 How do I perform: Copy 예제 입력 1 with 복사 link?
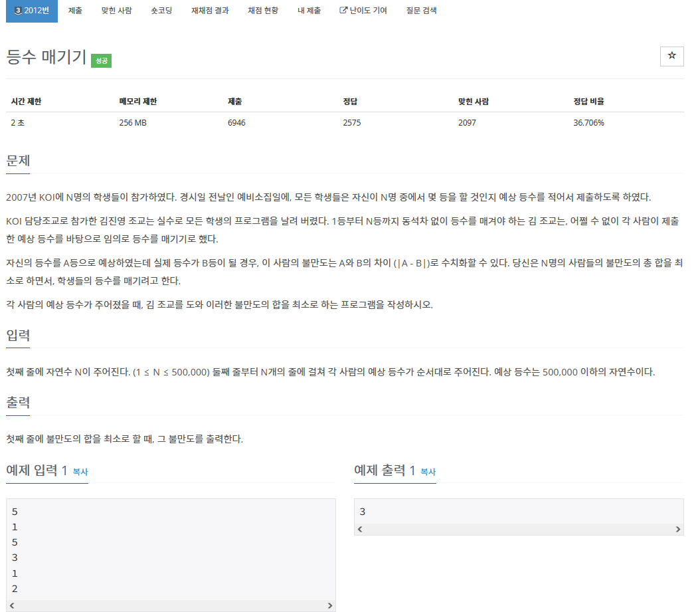80,472
